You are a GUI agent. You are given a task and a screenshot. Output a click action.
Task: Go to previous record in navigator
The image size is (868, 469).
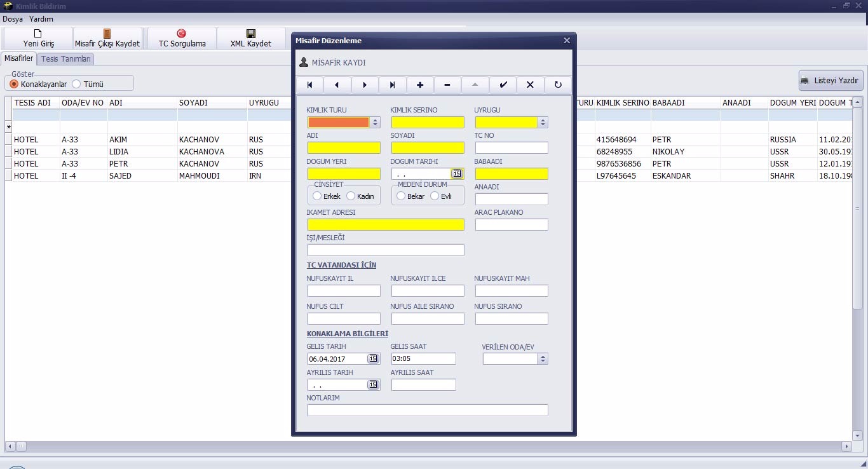pos(337,85)
